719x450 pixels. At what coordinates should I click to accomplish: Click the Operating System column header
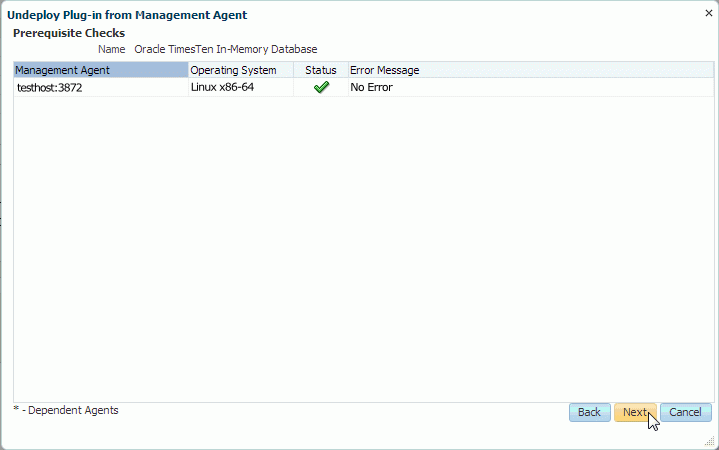click(x=239, y=70)
